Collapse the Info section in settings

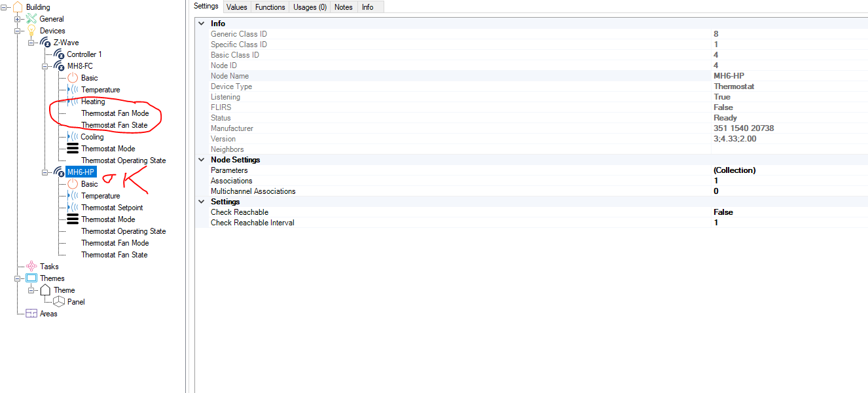(x=201, y=24)
